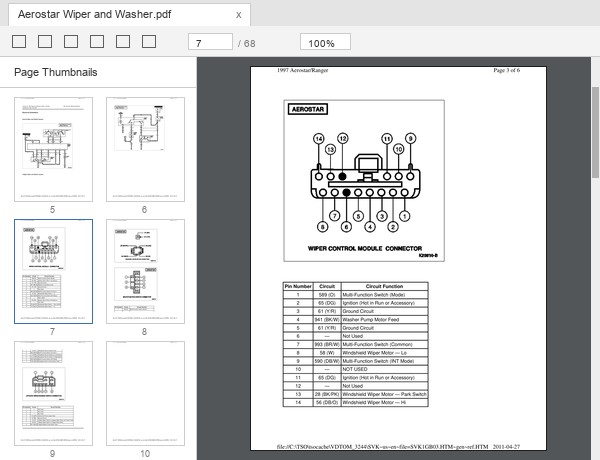Focus the page number field showing 7
This screenshot has width=600, height=460.
click(x=210, y=42)
